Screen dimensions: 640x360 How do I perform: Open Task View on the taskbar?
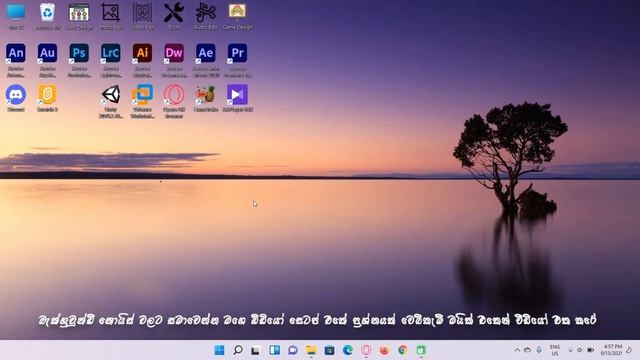point(256,350)
